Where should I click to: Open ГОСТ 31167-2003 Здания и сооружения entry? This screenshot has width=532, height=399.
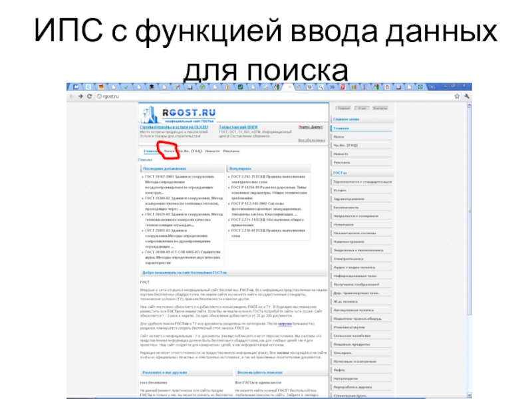click(180, 185)
